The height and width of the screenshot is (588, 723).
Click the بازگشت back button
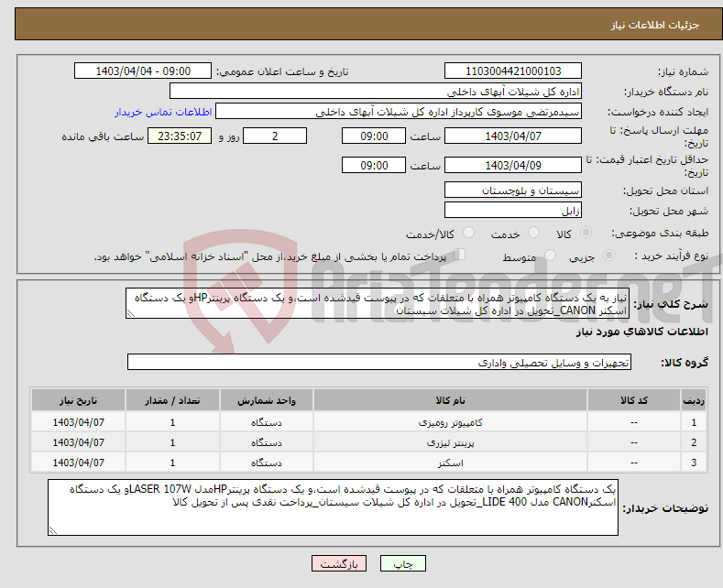[339, 563]
